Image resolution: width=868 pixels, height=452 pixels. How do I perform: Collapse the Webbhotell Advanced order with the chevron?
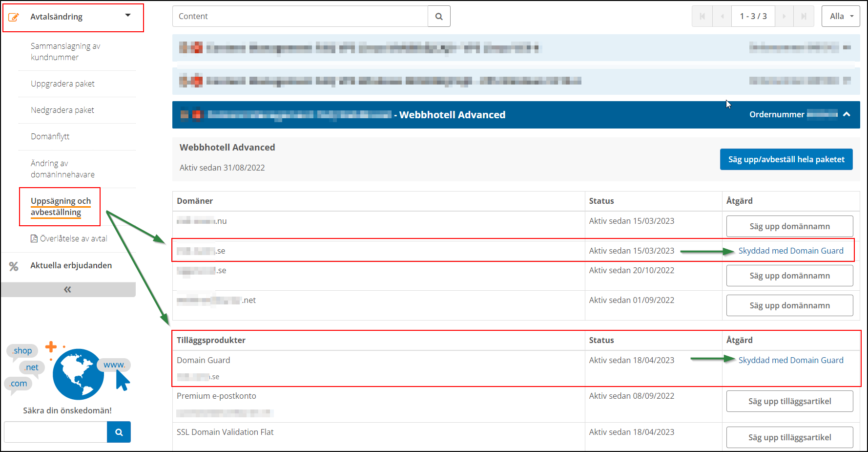point(847,114)
